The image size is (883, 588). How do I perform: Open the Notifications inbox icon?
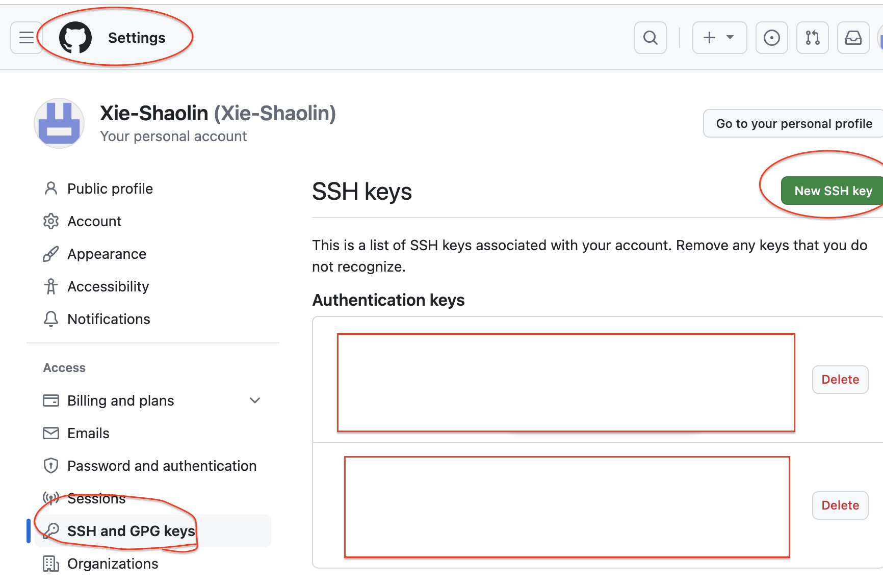point(853,38)
